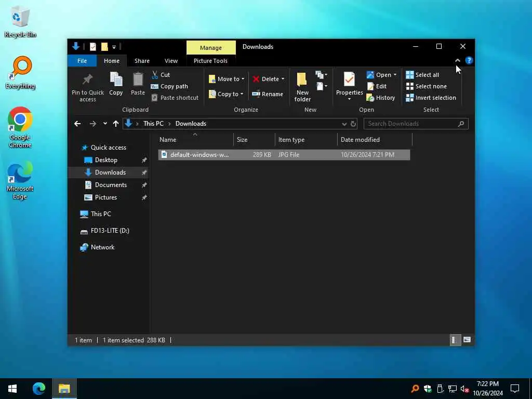The width and height of the screenshot is (532, 399).
Task: Sort by the Name column header
Action: (195, 139)
